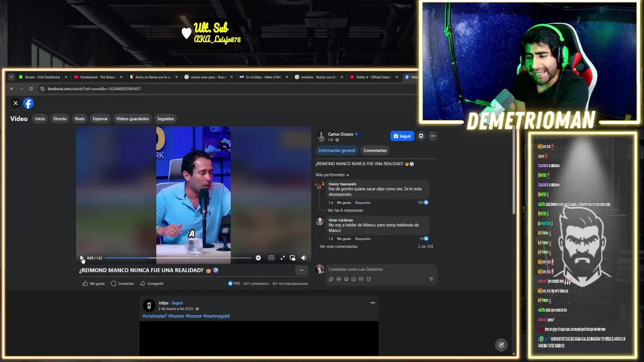Close the video viewer with X

(x=16, y=103)
